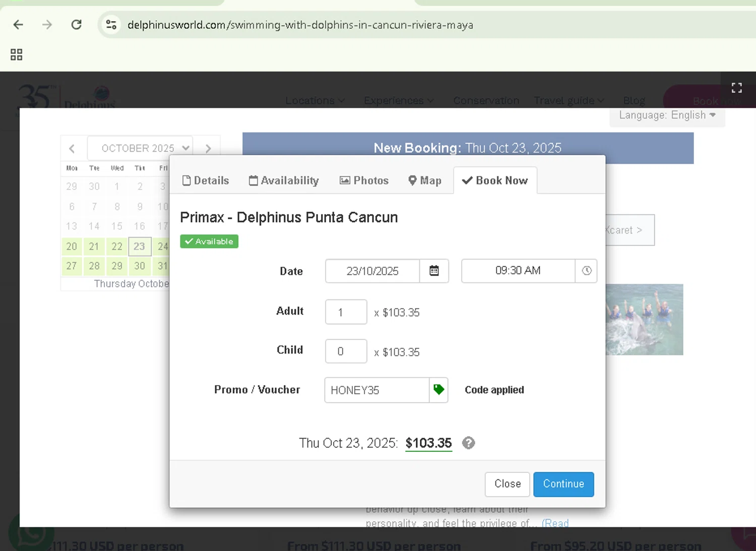Go forward in browser history

pyautogui.click(x=47, y=25)
